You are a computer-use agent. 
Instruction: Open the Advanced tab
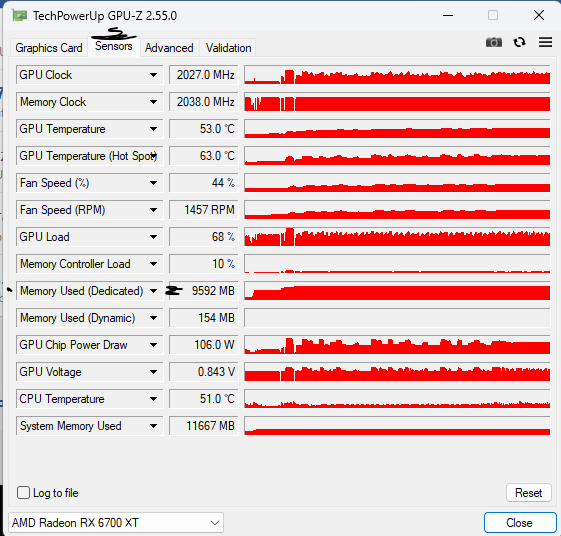pos(169,48)
